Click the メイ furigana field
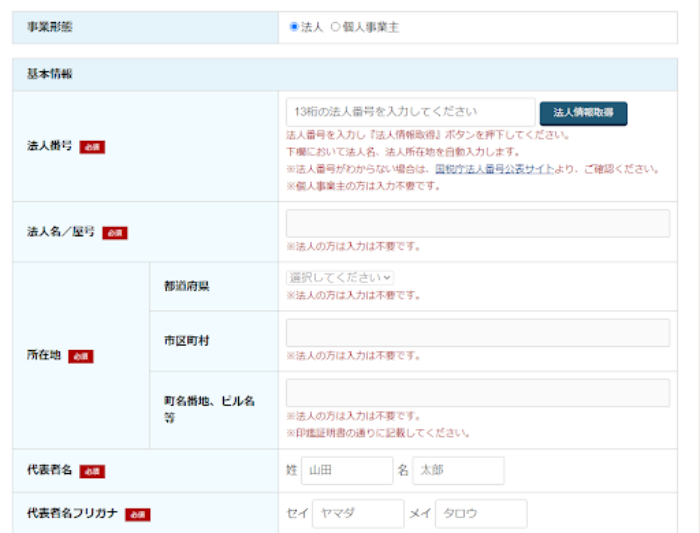Viewport: 700px width, 533px height. (480, 514)
